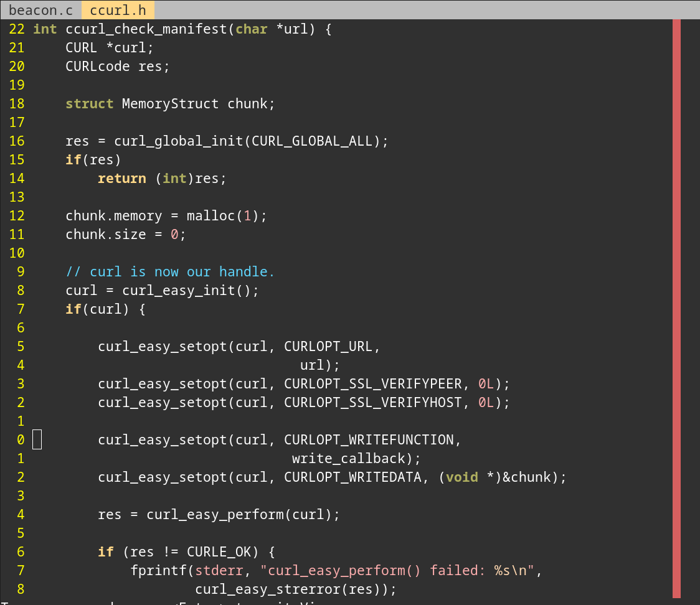The image size is (700, 605).
Task: Click the CURLOPT_SSL_VERIFYHOST option
Action: (x=373, y=402)
